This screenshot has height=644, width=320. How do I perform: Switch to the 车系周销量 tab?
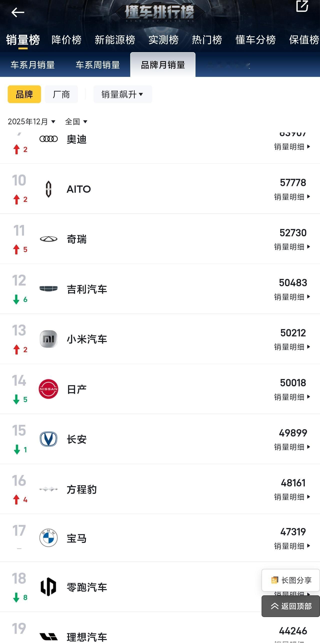coord(98,65)
